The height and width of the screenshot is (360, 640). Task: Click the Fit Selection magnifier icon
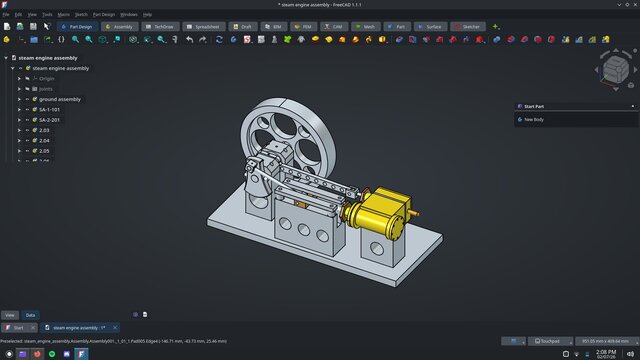[89, 40]
